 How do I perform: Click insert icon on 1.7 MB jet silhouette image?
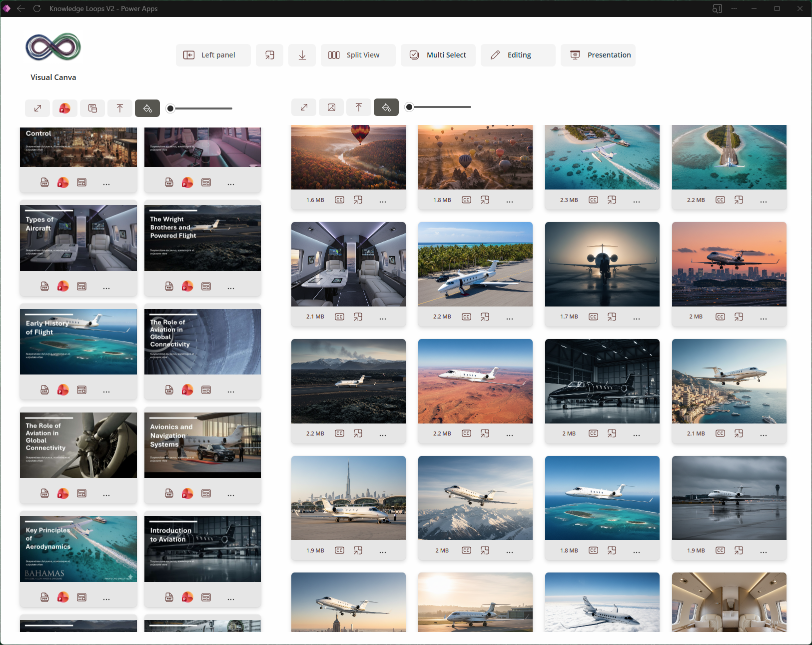612,316
